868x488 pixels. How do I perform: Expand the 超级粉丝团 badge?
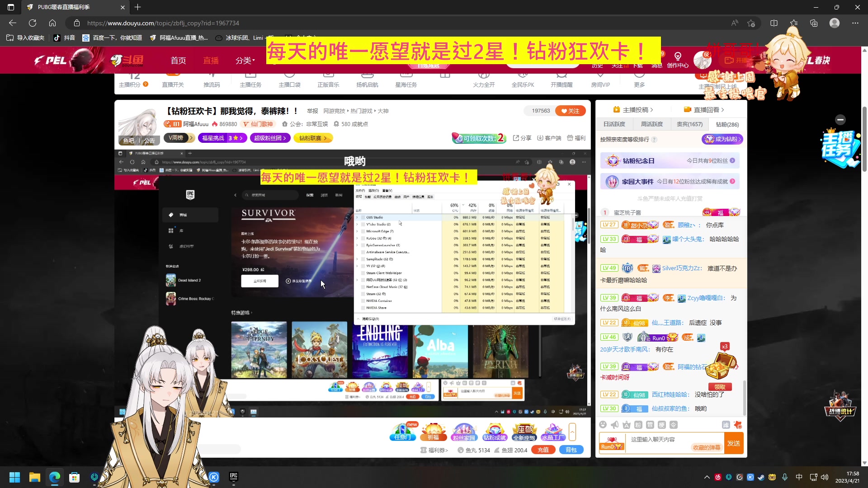coord(270,138)
